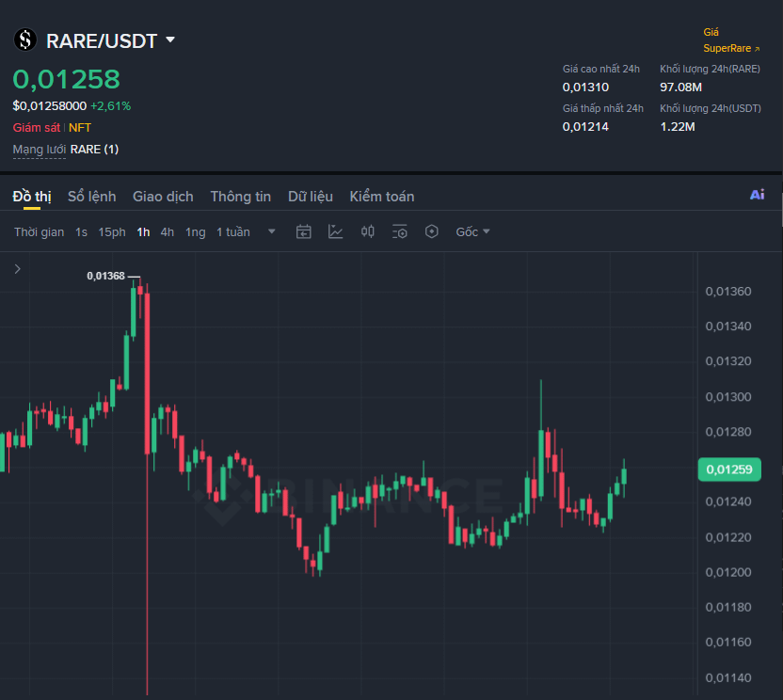Select the 1s time interval

(81, 232)
